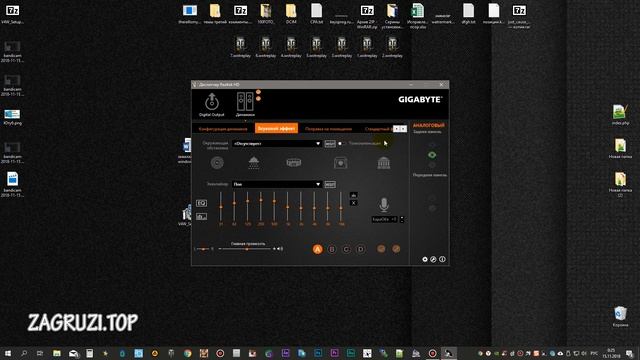Open Task View on the taskbar
This screenshot has width=640, height=360.
point(40,353)
